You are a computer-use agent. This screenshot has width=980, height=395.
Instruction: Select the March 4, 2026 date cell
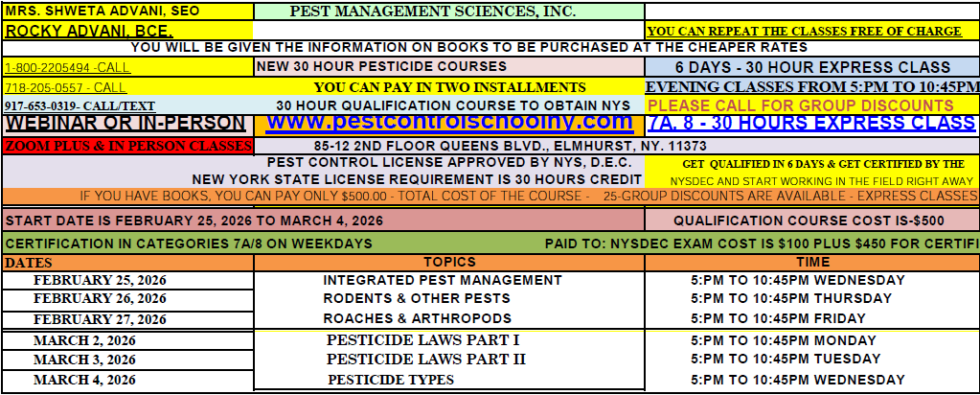[x=128, y=380]
